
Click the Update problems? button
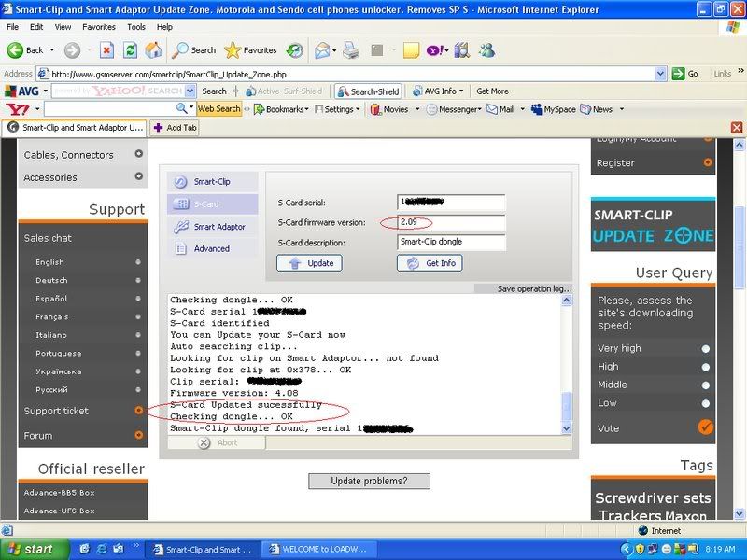click(x=369, y=481)
